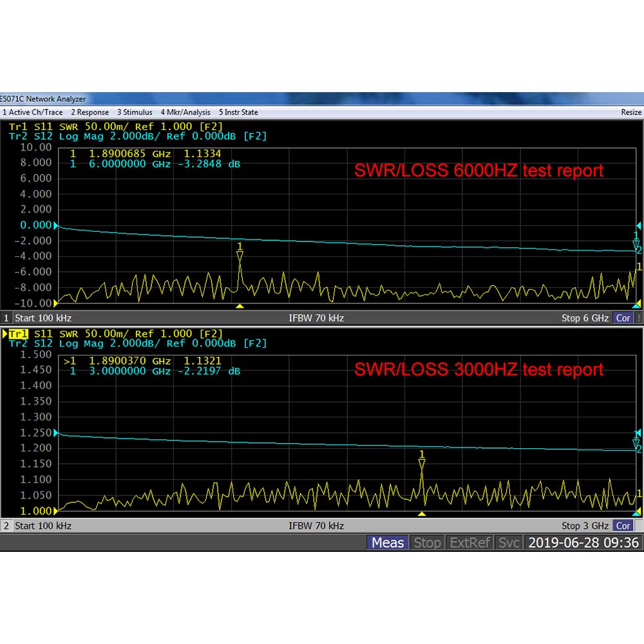Screen dimensions: 644x644
Task: Click marker 1 triangle on upper SWR trace
Action: coord(240,256)
